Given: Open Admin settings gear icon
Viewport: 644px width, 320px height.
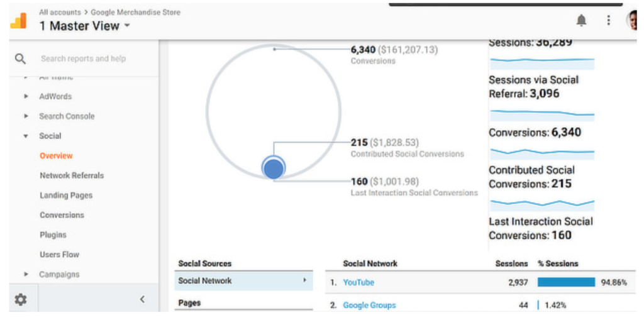Looking at the screenshot, I should click(20, 299).
